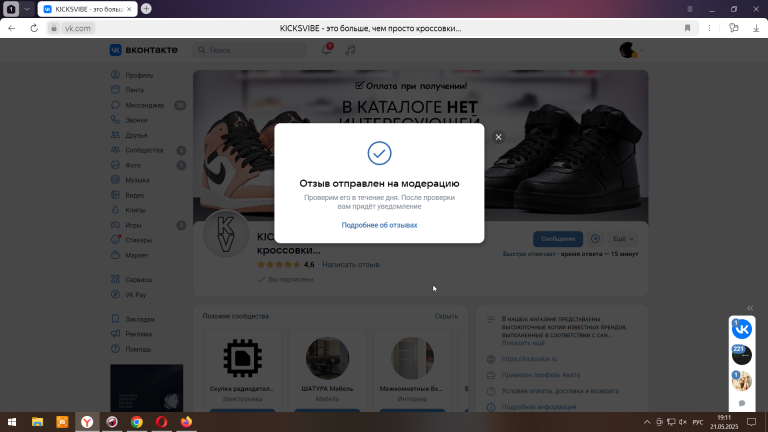Close the KICKSVIBE tab
The width and height of the screenshot is (768, 432).
tap(129, 9)
